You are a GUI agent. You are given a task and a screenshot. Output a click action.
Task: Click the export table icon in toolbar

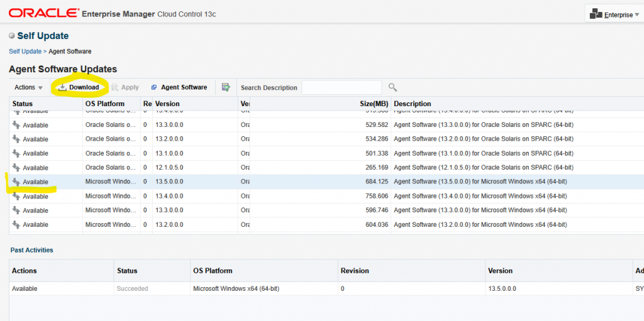[226, 87]
